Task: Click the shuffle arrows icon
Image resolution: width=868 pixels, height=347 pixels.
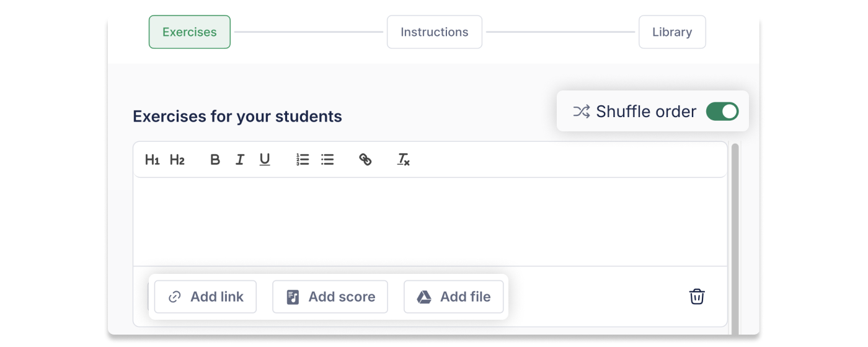Action: pyautogui.click(x=581, y=112)
